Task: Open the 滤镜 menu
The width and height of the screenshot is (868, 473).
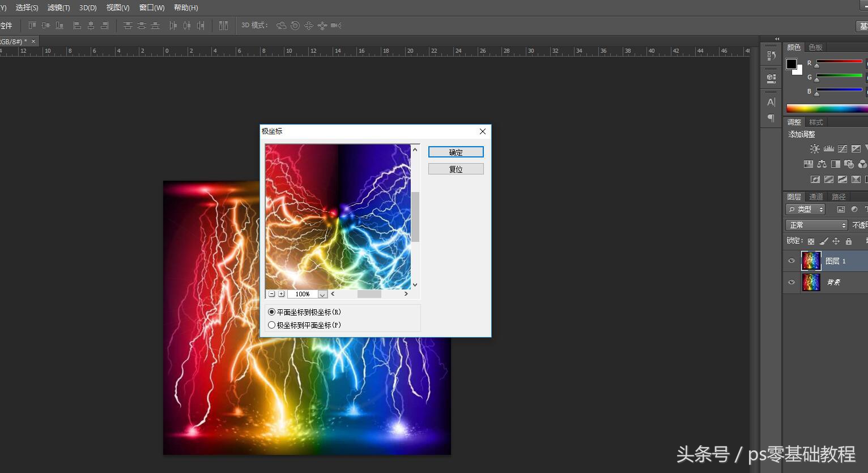Action: (x=58, y=7)
